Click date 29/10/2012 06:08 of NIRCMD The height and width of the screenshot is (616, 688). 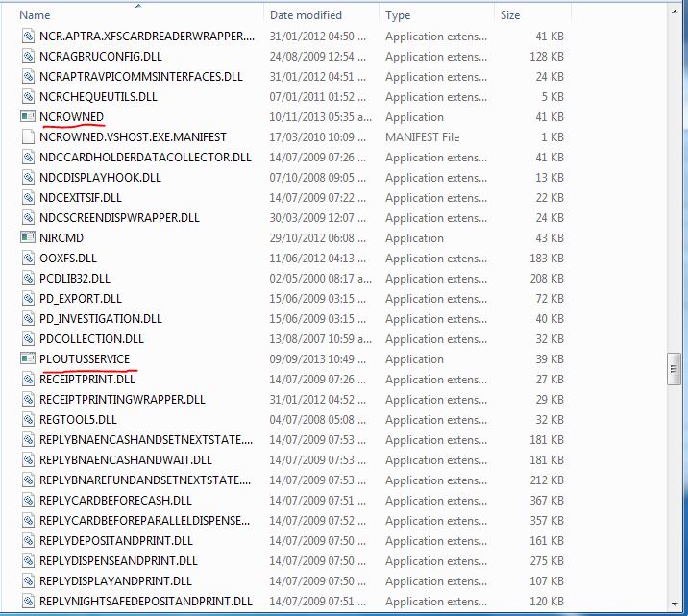point(318,237)
